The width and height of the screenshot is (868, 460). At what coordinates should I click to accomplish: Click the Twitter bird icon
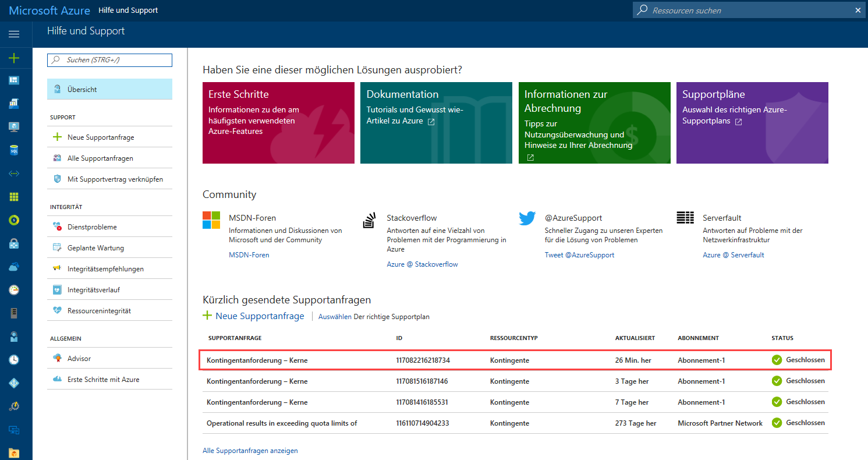pos(527,218)
